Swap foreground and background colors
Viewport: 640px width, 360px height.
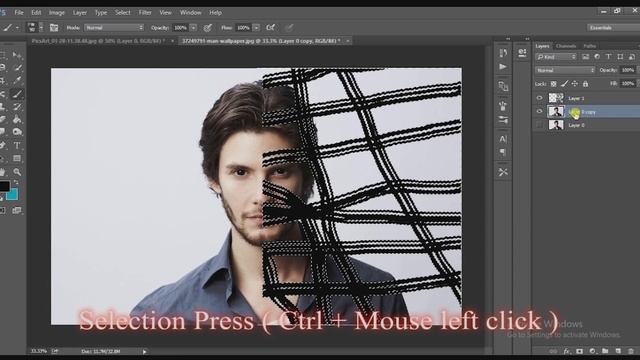(16, 182)
